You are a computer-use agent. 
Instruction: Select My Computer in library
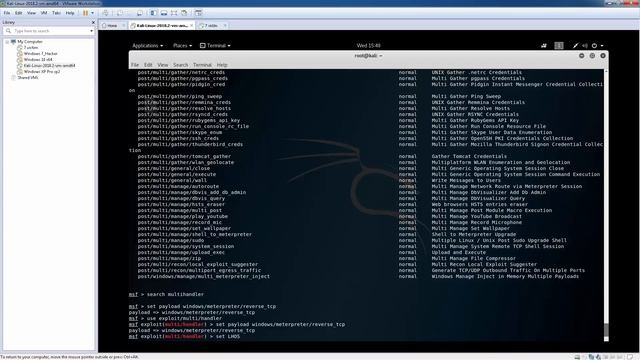pyautogui.click(x=30, y=42)
